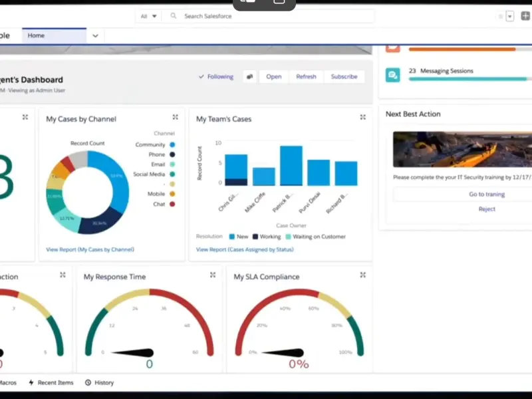
Task: Click the Refresh dashboard button
Action: (x=306, y=76)
